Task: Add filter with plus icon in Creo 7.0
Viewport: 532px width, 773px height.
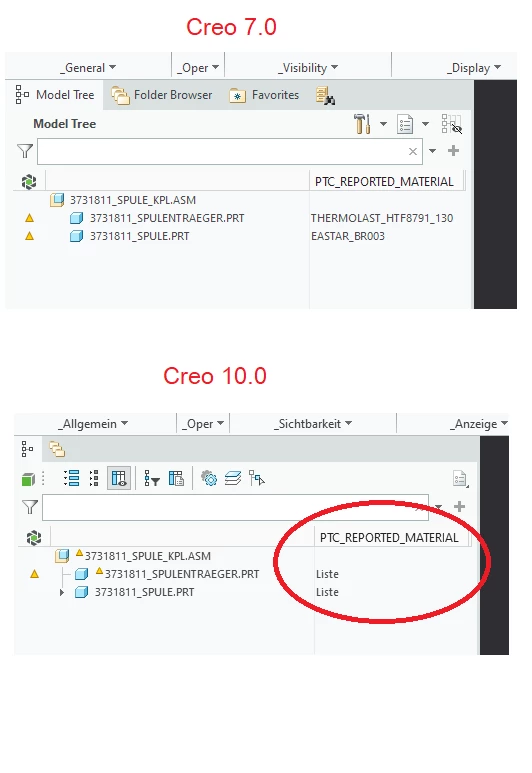Action: coord(454,151)
